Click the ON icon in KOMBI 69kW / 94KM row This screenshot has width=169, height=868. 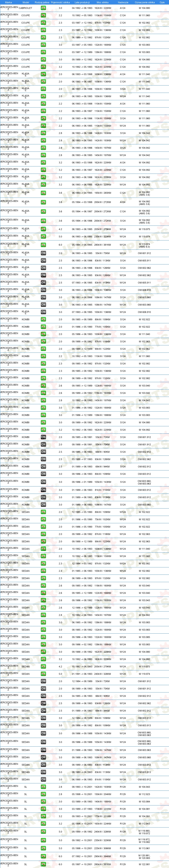pyautogui.click(x=43, y=467)
